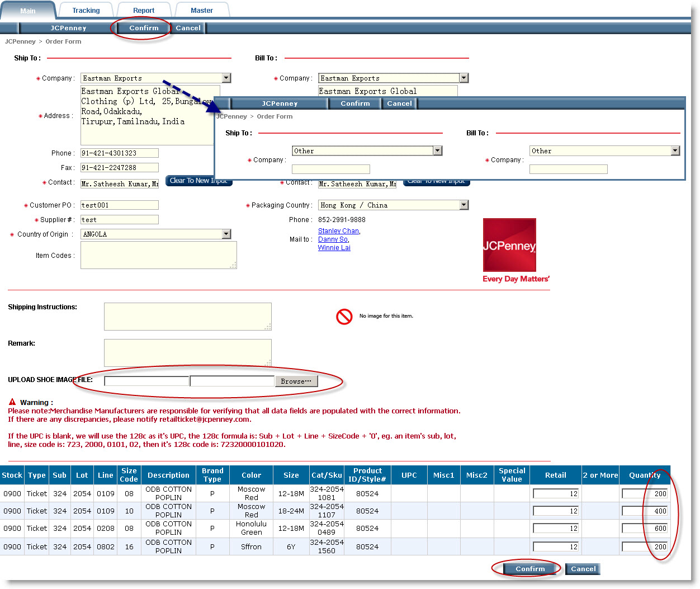Click Cancel in the top menu bar

pyautogui.click(x=188, y=28)
